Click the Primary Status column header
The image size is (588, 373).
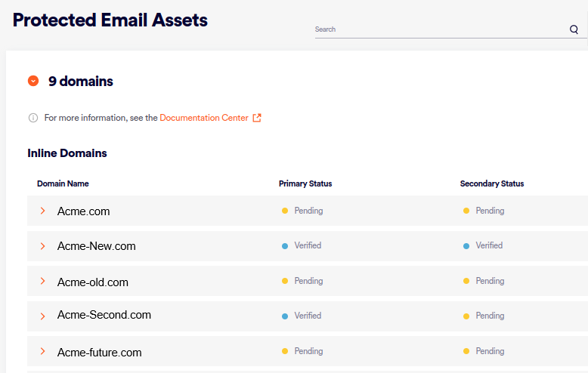click(x=305, y=183)
